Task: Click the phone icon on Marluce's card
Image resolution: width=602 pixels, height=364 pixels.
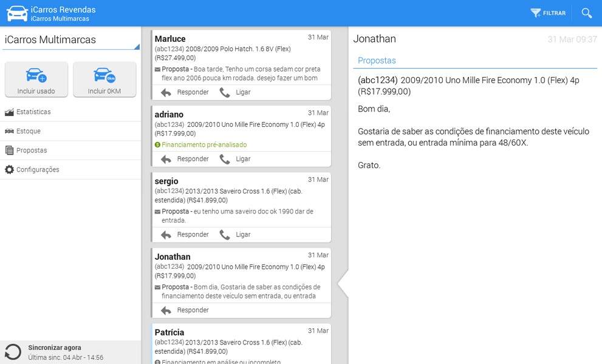Action: [x=225, y=92]
